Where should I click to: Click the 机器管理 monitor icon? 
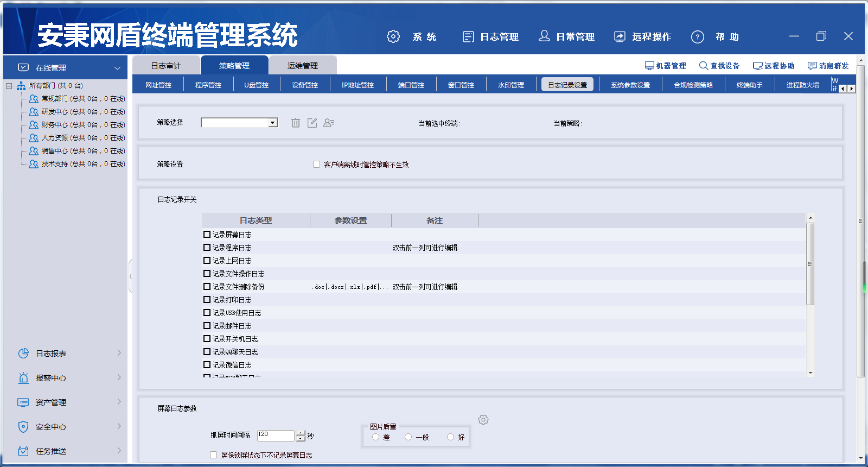[x=649, y=66]
